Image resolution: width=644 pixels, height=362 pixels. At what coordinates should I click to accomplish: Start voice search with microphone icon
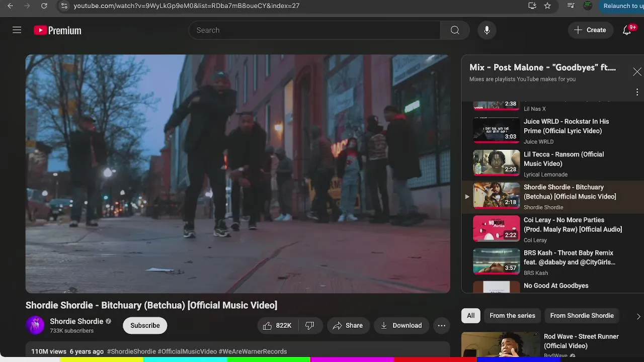pos(487,30)
